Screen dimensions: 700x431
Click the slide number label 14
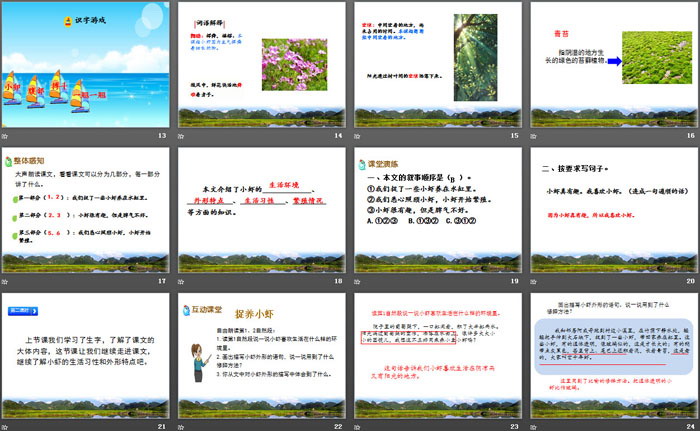pos(338,135)
